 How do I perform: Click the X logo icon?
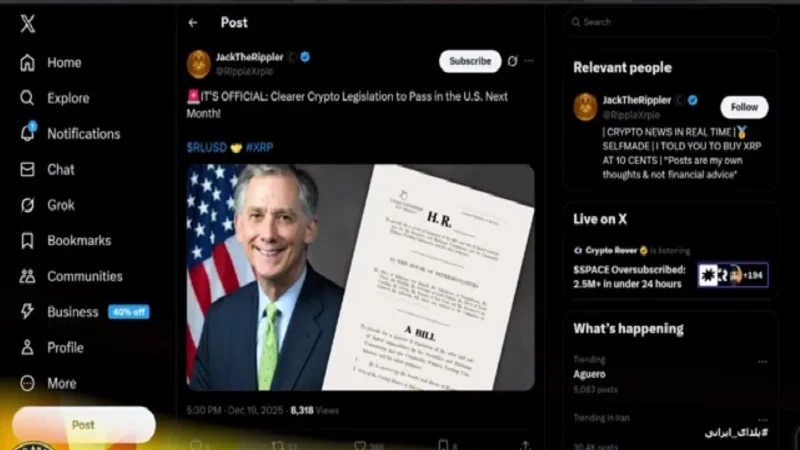click(x=28, y=23)
